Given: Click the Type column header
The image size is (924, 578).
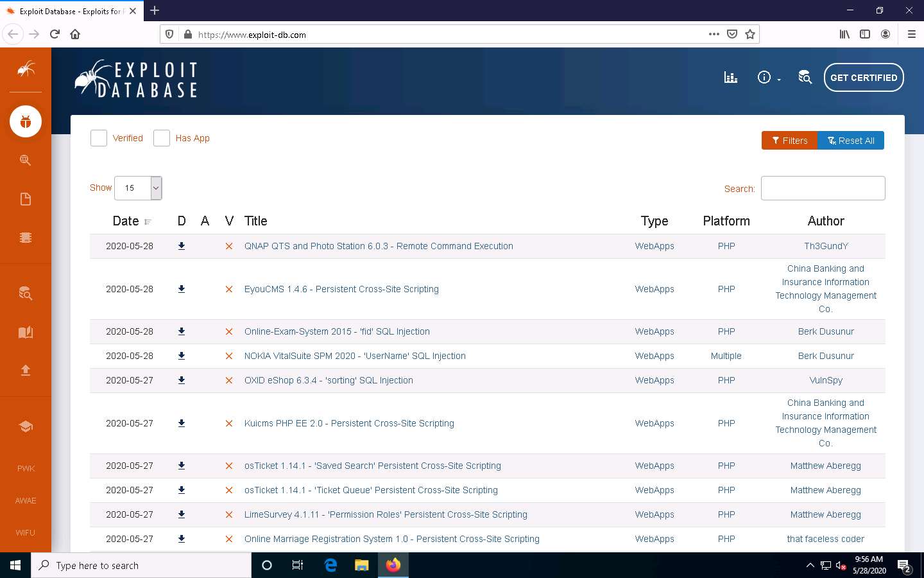Looking at the screenshot, I should (654, 221).
